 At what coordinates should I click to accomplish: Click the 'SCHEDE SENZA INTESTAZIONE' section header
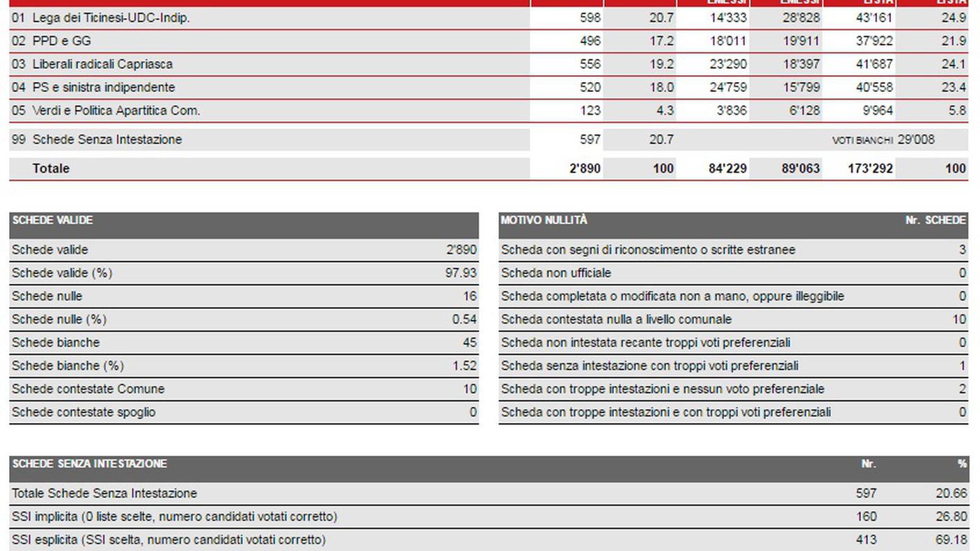click(x=89, y=464)
